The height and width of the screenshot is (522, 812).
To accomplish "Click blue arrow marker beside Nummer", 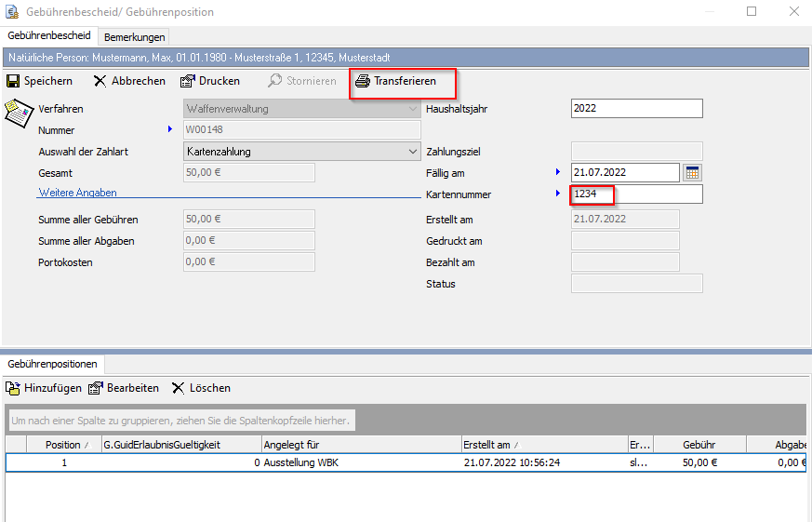I will pos(170,129).
